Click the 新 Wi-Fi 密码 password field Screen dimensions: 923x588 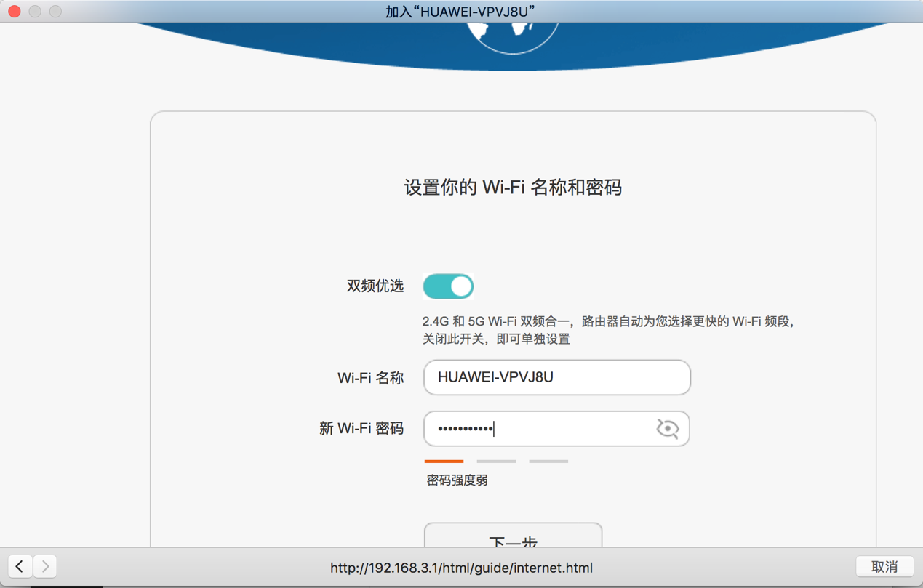[x=557, y=429]
